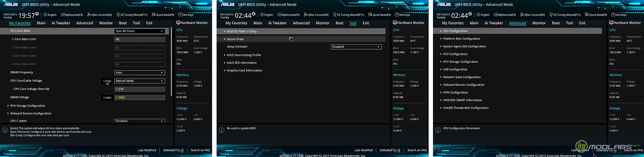Open the CPU Core Ratio 'Sync All Cores' dropdown

click(140, 31)
